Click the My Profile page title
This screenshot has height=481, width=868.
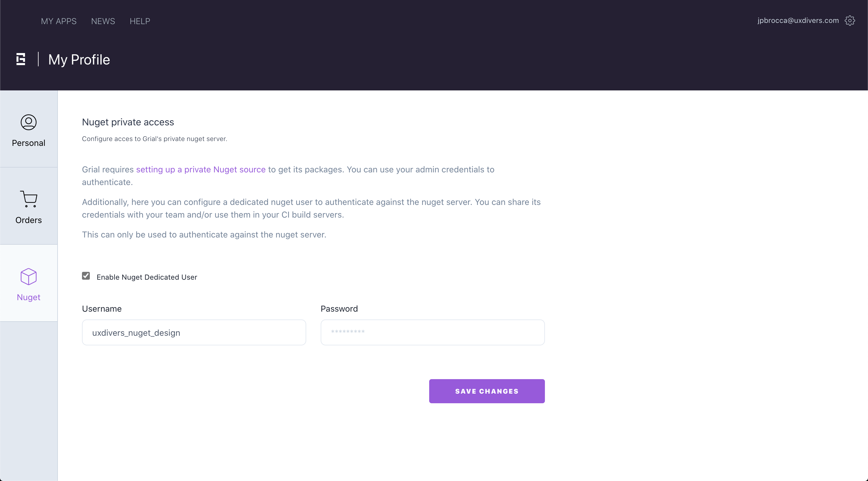79,60
